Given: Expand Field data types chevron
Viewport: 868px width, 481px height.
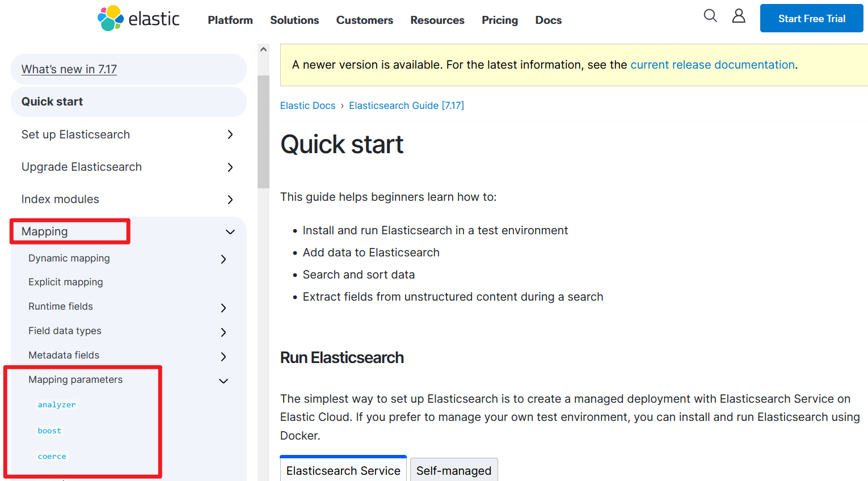Looking at the screenshot, I should [223, 332].
